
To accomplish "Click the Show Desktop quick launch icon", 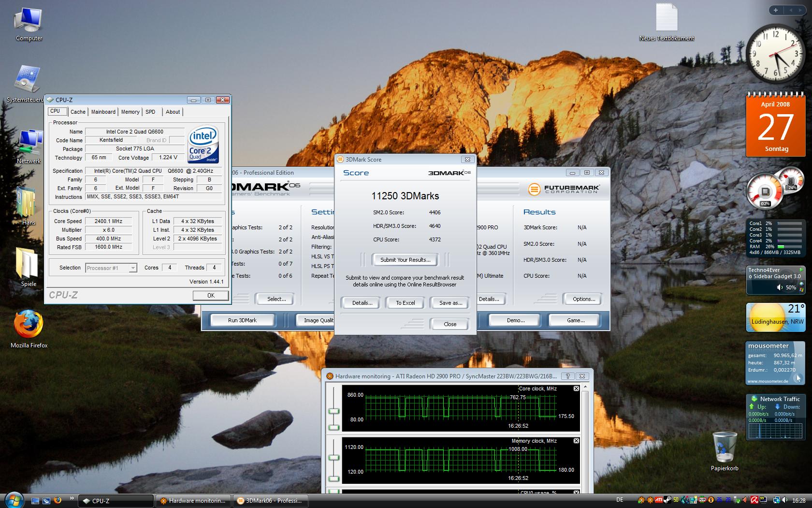I will [x=35, y=501].
